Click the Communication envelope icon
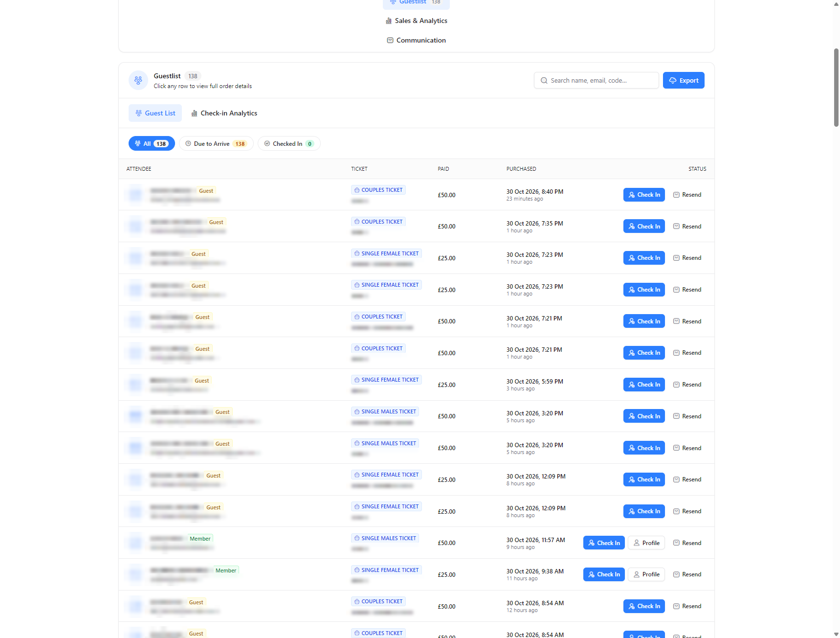840x638 pixels. point(390,40)
